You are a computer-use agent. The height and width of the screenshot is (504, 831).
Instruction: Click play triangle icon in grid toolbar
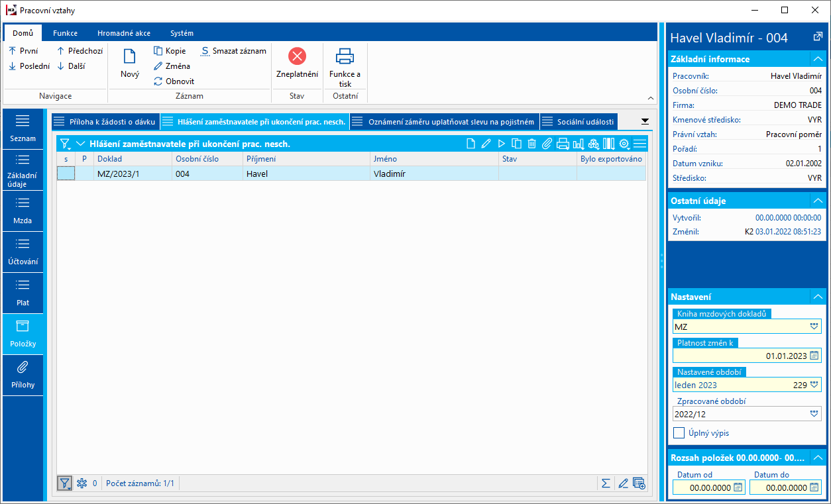(x=501, y=144)
